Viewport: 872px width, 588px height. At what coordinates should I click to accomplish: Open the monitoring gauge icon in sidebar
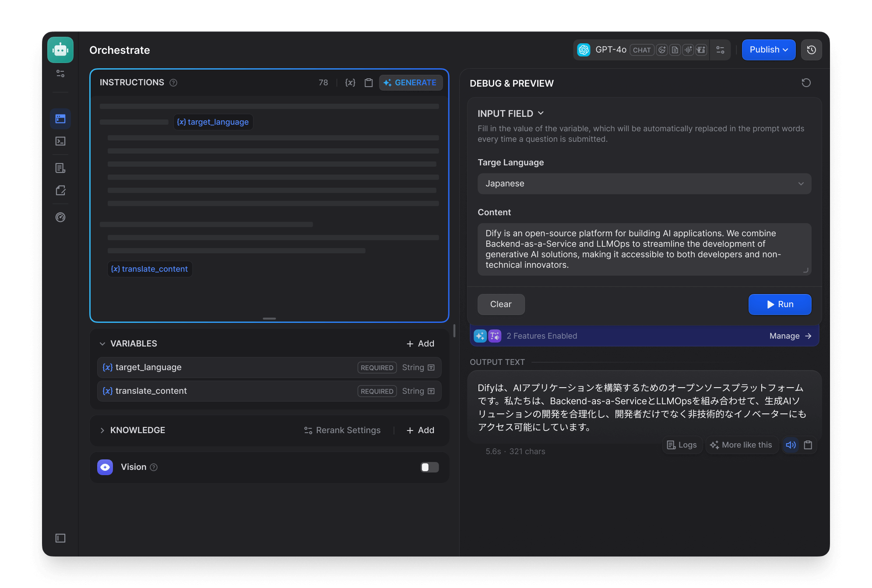[x=60, y=217]
